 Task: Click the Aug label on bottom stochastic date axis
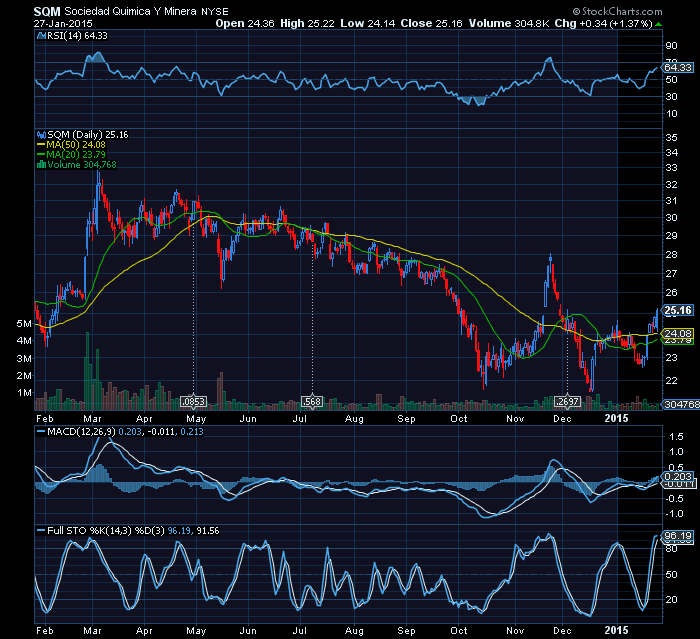tap(354, 631)
